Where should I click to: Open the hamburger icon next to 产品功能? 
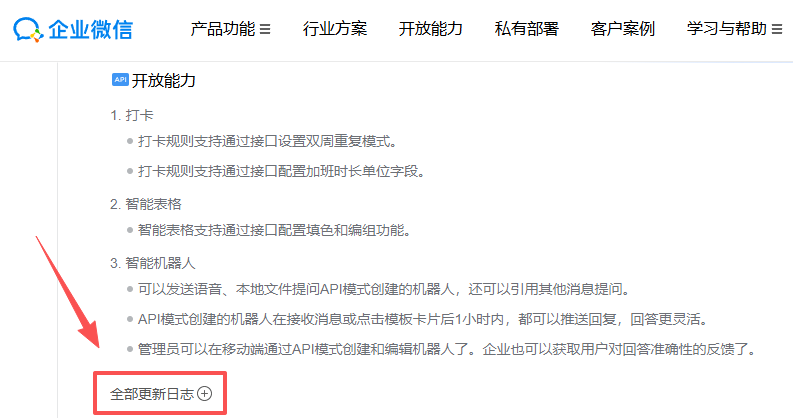pyautogui.click(x=265, y=29)
